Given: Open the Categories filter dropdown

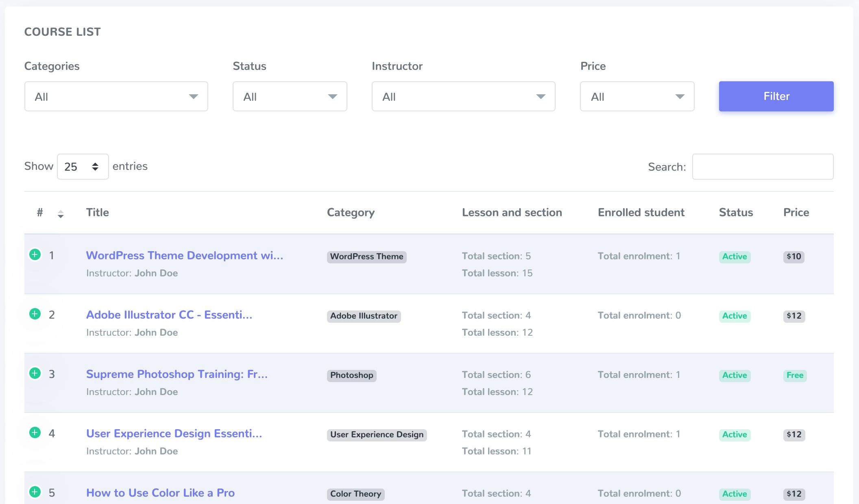Looking at the screenshot, I should tap(116, 97).
